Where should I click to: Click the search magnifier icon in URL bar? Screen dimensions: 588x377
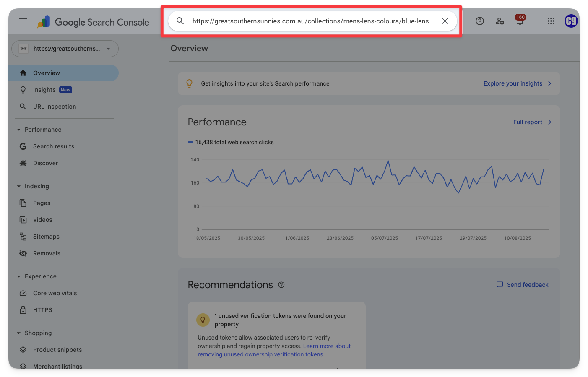coord(180,21)
